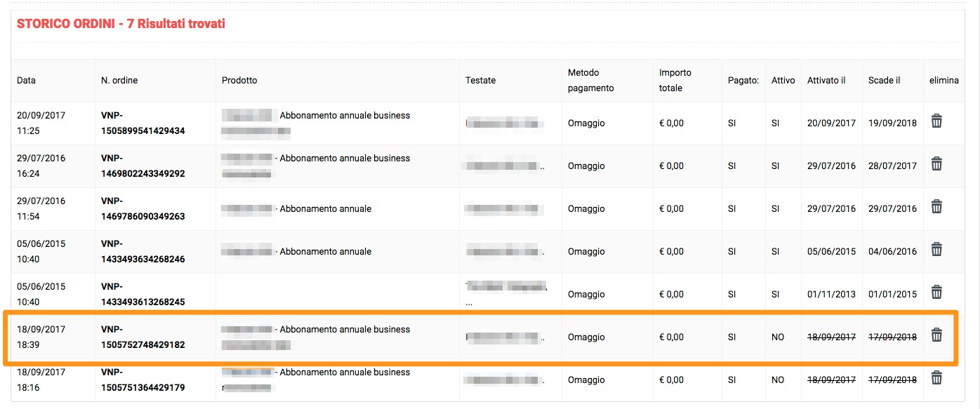
Task: Click order number VNP-1505752748429182
Action: [143, 337]
